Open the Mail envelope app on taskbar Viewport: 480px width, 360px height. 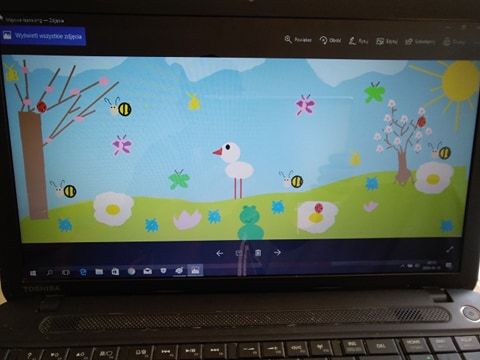tap(147, 271)
